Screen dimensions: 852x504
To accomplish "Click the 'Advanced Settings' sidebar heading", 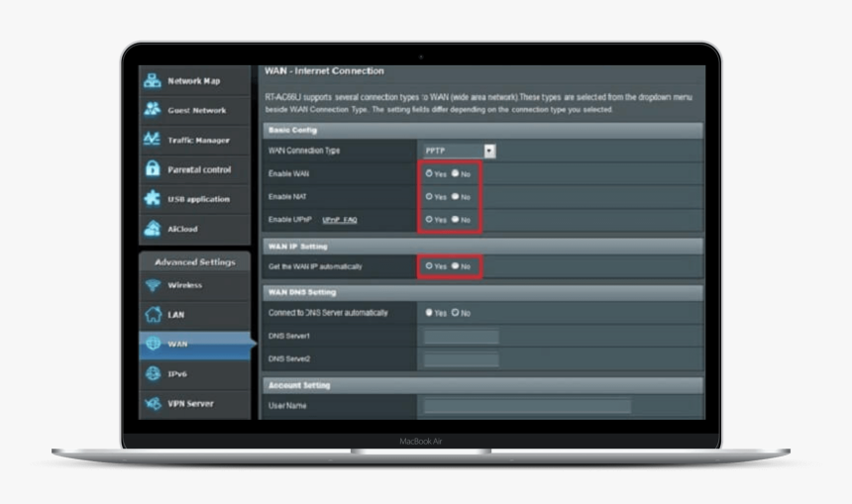I will pyautogui.click(x=195, y=262).
